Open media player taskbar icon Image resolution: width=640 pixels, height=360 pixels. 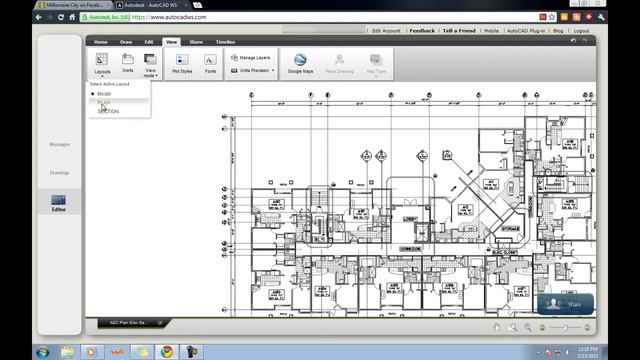(91, 352)
